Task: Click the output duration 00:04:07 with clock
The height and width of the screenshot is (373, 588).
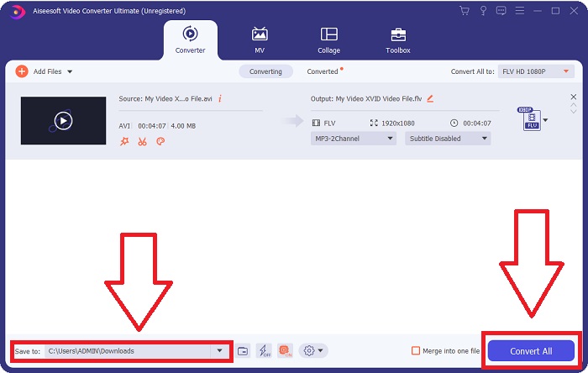Action: coord(470,123)
